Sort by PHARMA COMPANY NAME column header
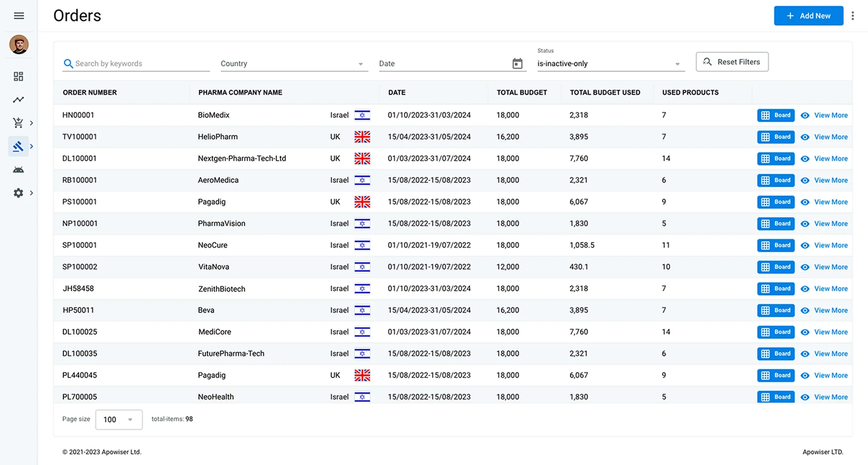 (x=240, y=92)
